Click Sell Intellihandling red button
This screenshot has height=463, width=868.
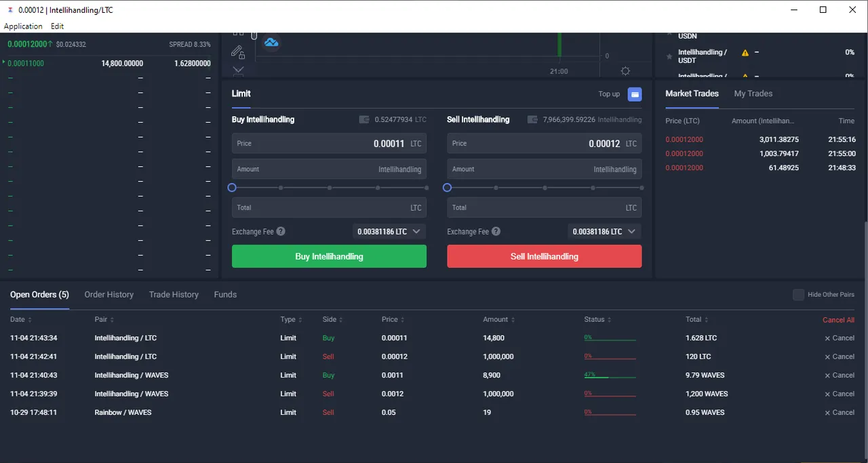(544, 256)
